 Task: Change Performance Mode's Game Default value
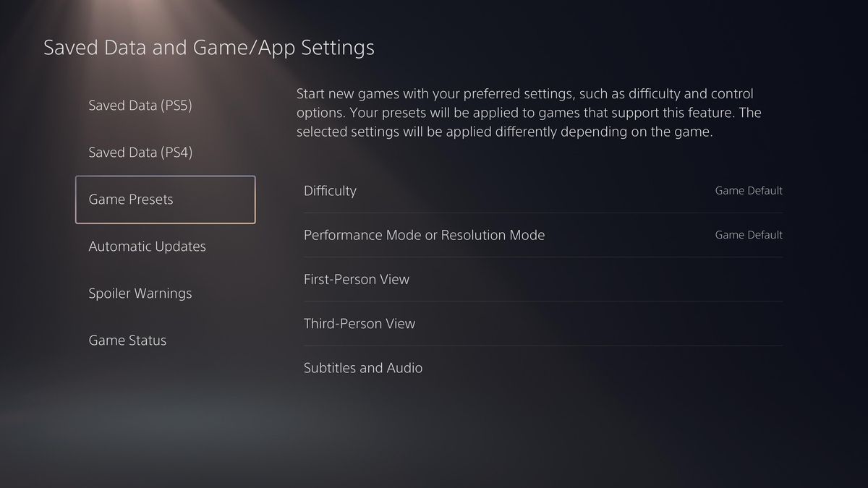(749, 235)
